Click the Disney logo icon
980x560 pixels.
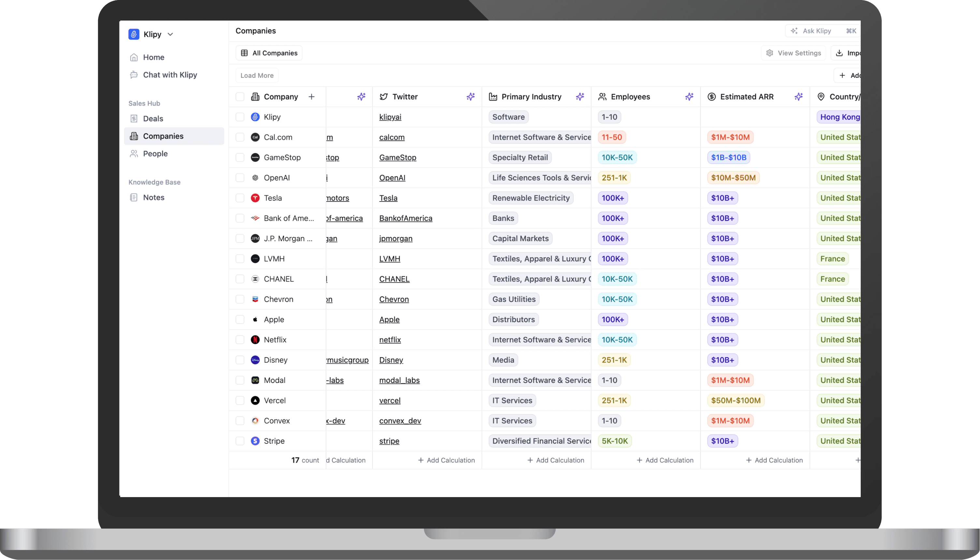[x=255, y=360]
